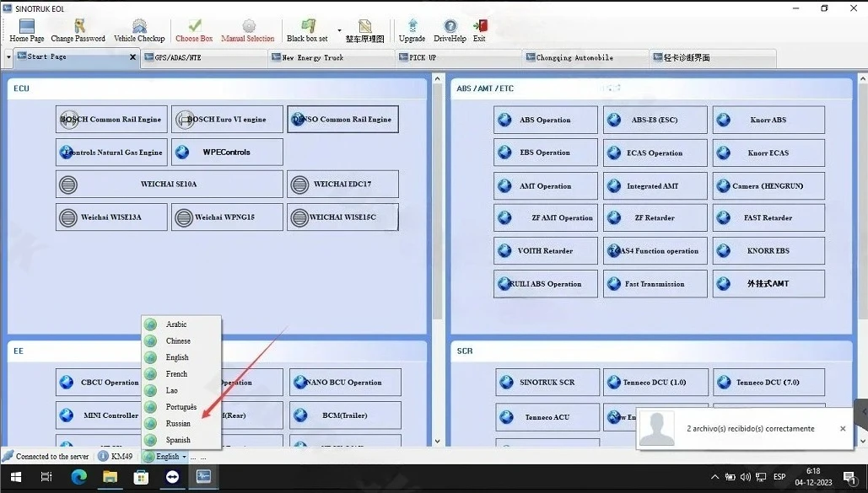This screenshot has width=868, height=493.
Task: Open the light truck diagnosis tab
Action: [713, 57]
